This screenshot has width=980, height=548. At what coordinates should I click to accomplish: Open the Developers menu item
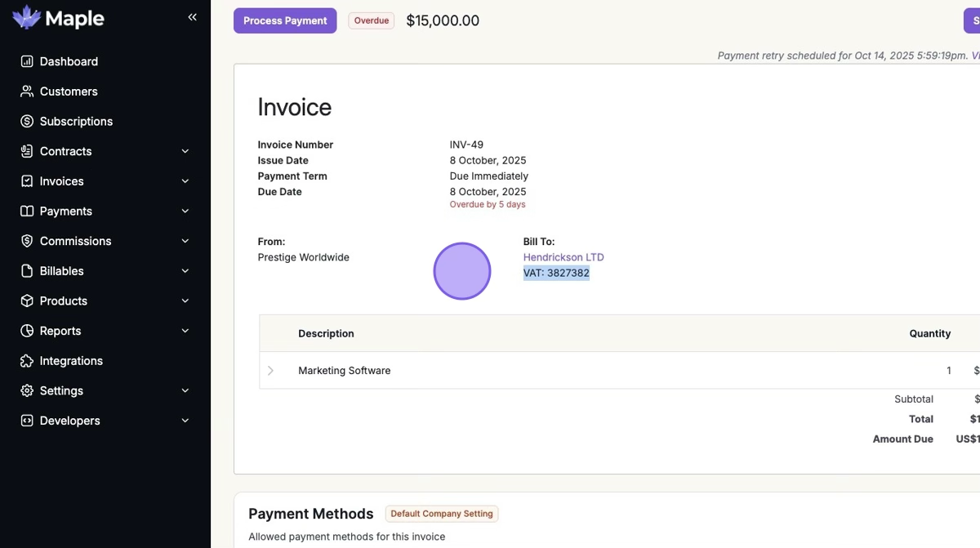pyautogui.click(x=69, y=421)
